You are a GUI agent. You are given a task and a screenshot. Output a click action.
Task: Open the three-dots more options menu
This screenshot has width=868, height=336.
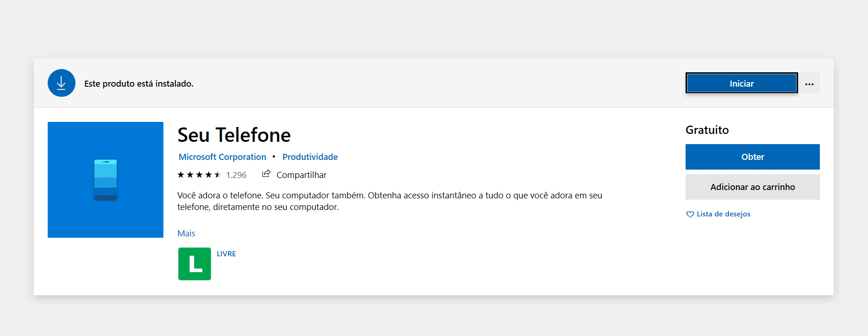pos(809,83)
